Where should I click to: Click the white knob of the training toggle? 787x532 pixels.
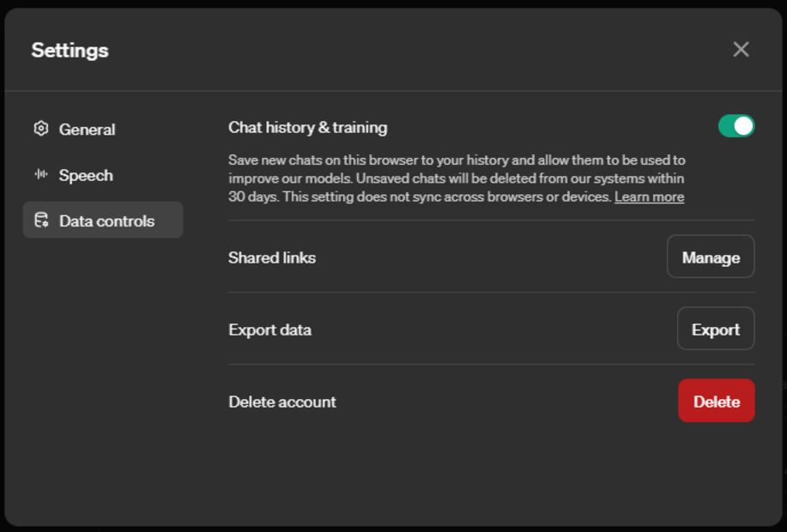click(744, 126)
